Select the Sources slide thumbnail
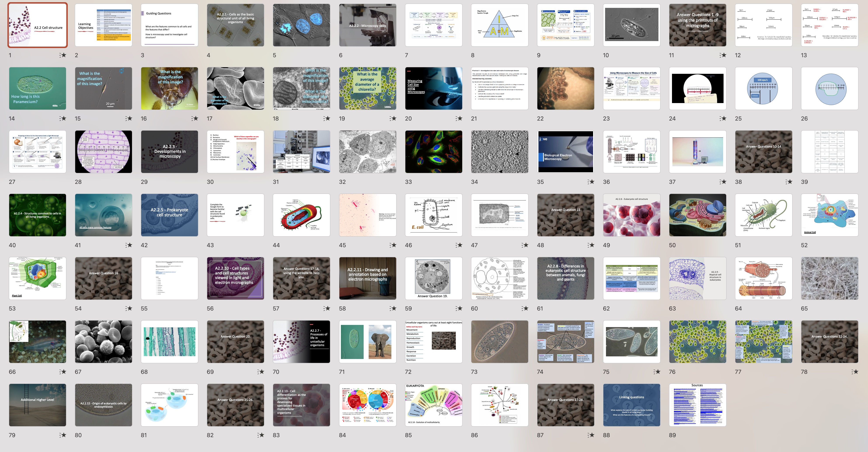Viewport: 868px width, 452px height. (x=698, y=405)
